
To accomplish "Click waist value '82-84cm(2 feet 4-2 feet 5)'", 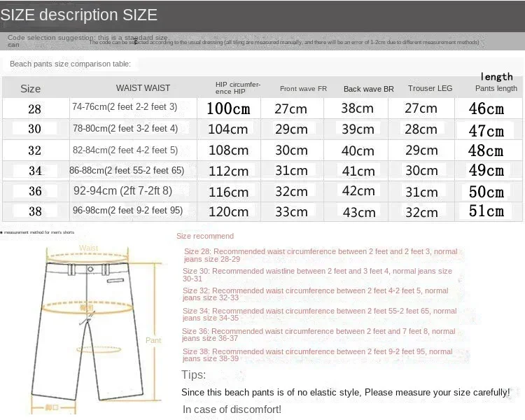I will point(125,150).
